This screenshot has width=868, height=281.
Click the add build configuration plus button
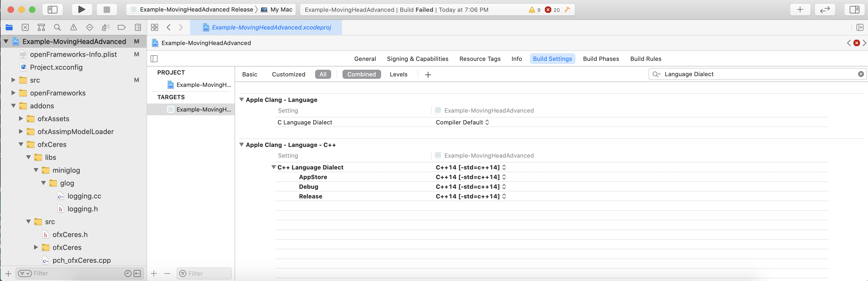tap(428, 74)
